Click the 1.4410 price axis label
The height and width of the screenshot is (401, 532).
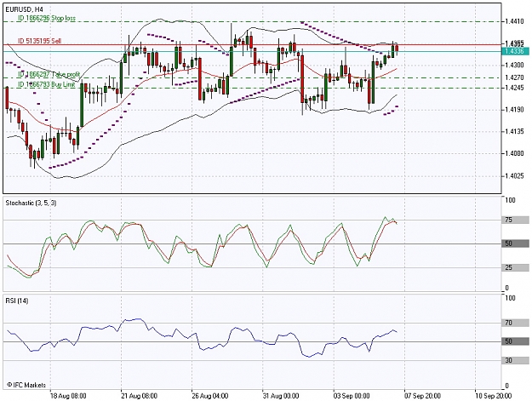pos(514,22)
